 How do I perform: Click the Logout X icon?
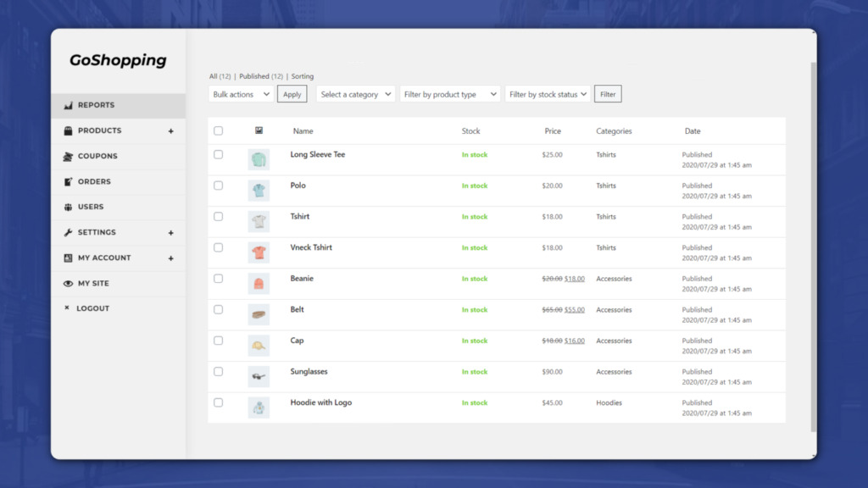pos(67,308)
